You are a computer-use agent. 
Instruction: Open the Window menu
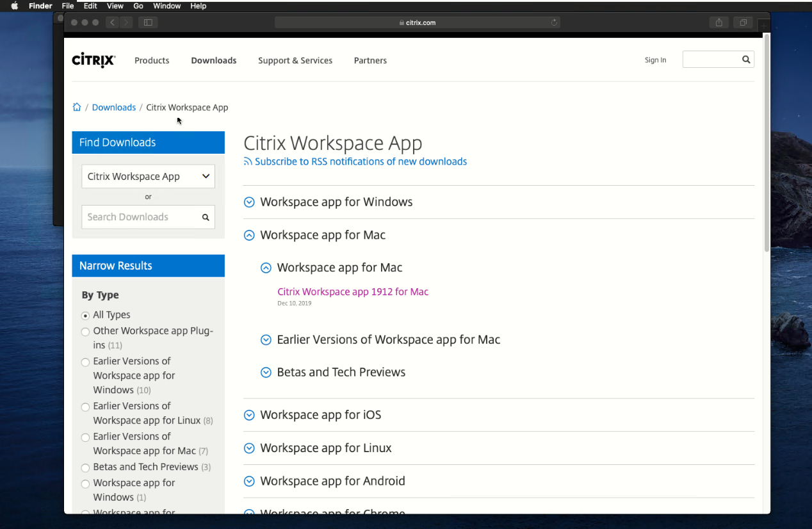(x=166, y=6)
